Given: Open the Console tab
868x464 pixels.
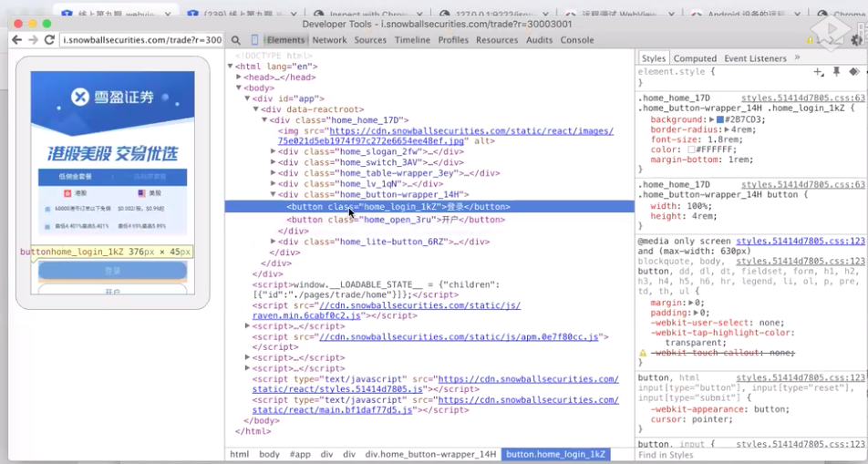Looking at the screenshot, I should (x=576, y=40).
